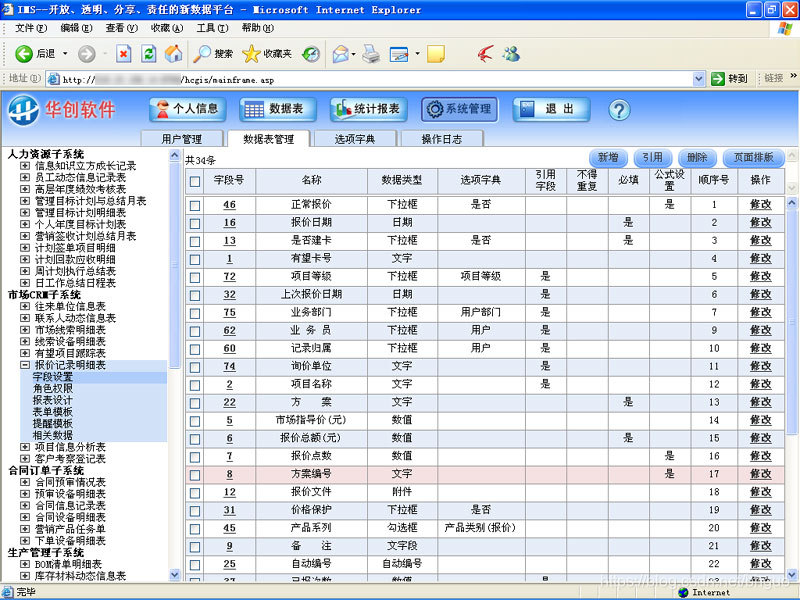Click the Print icon in toolbar
Screen dimensions: 800x600
(x=371, y=54)
